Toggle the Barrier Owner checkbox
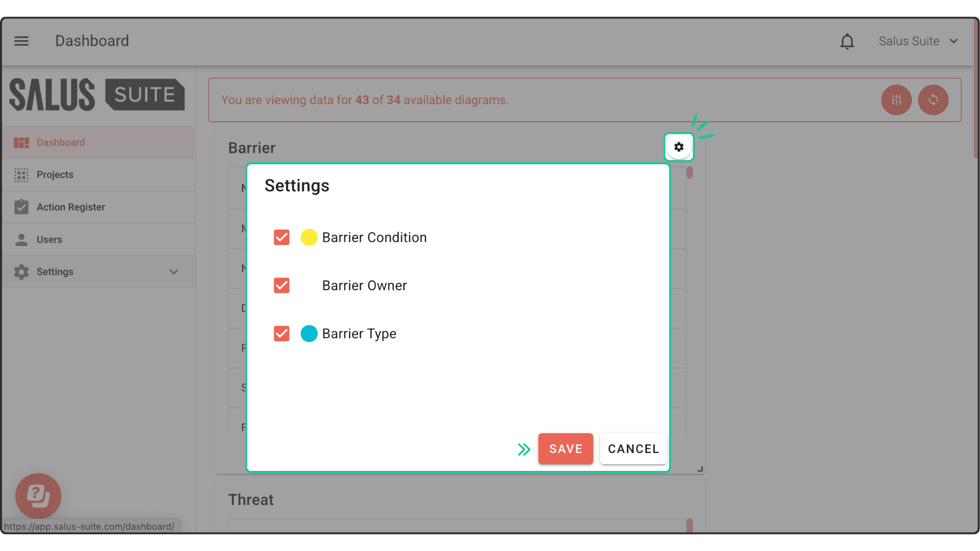Viewport: 980px width, 551px height. 281,286
